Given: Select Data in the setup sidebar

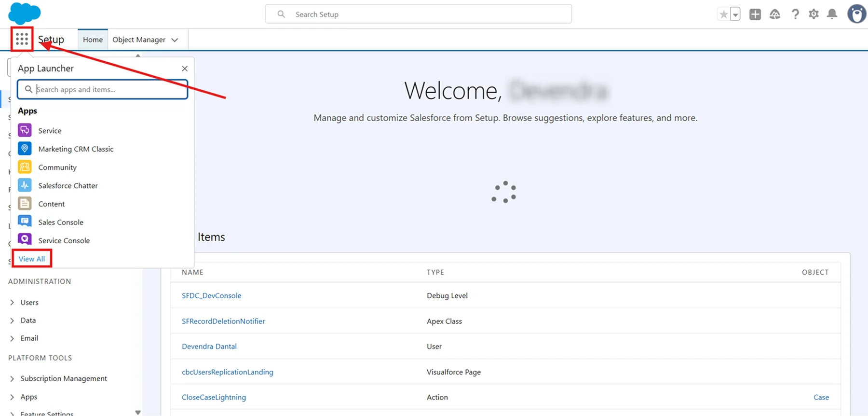Looking at the screenshot, I should pos(28,320).
